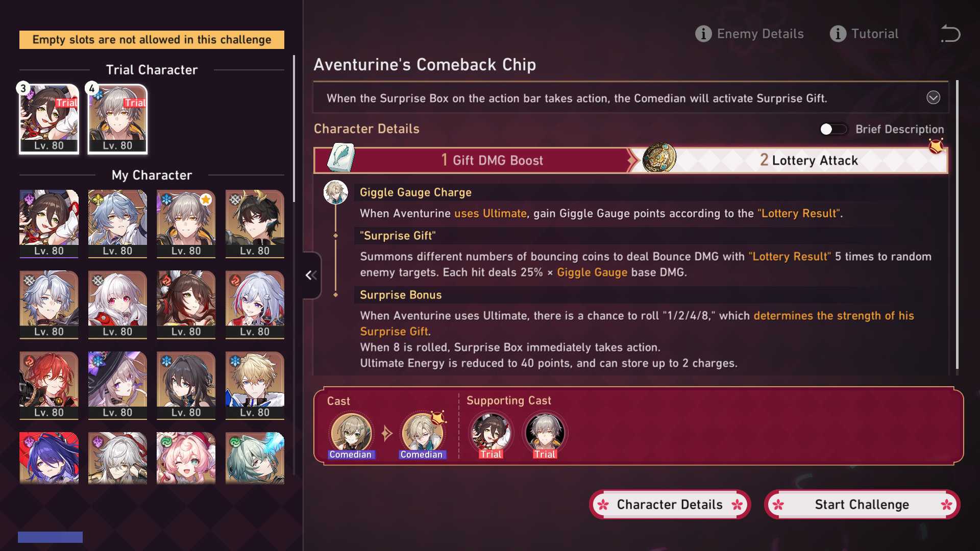Click the grey-haired Trial supporting cast portrait
Viewport: 980px width, 551px height.
pyautogui.click(x=545, y=434)
